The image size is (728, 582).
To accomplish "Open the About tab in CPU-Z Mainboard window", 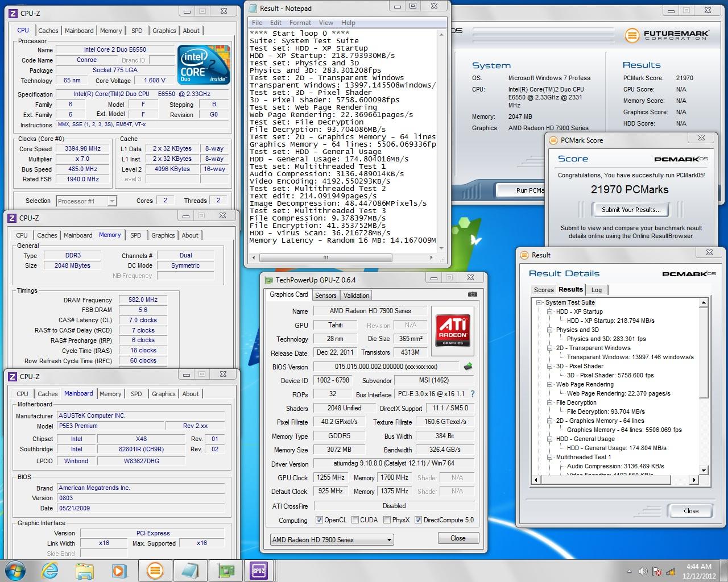I will [x=191, y=393].
